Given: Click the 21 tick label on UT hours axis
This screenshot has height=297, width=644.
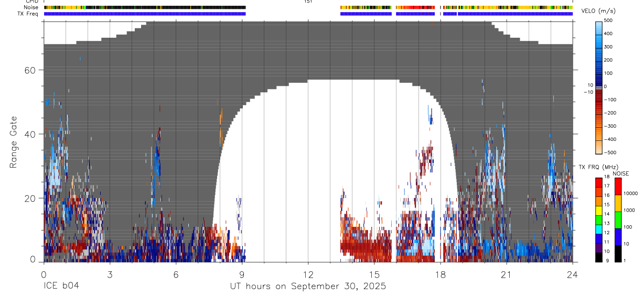Looking at the screenshot, I should click(x=506, y=274).
